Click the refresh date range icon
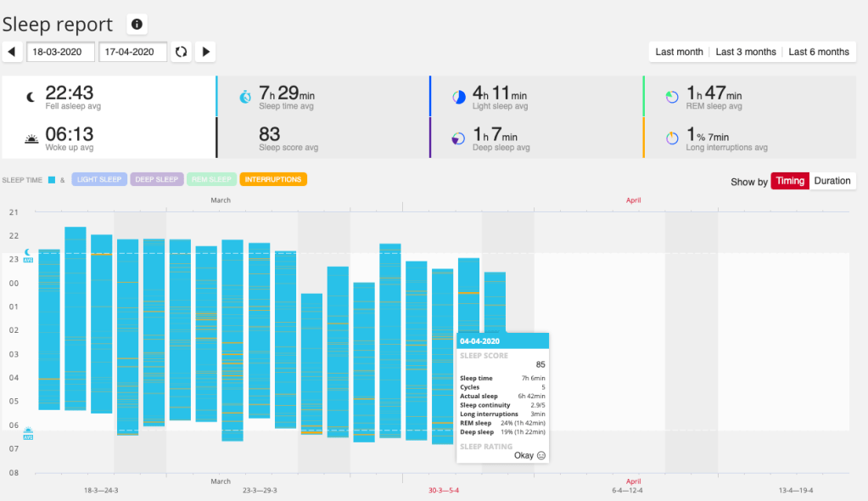The width and height of the screenshot is (868, 501). click(x=181, y=52)
